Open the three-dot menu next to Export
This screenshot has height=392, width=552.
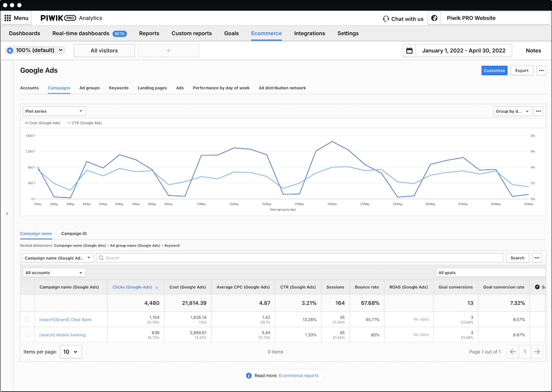pos(541,70)
